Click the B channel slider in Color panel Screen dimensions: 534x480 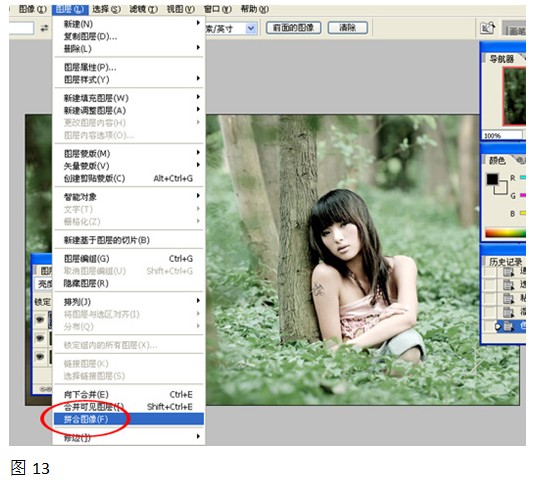(x=522, y=213)
